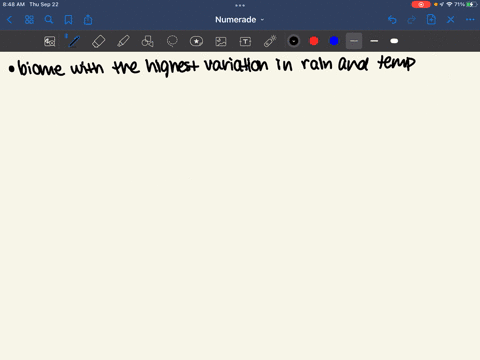Select the zoom window tool
This screenshot has height=360, width=480.
50,41
